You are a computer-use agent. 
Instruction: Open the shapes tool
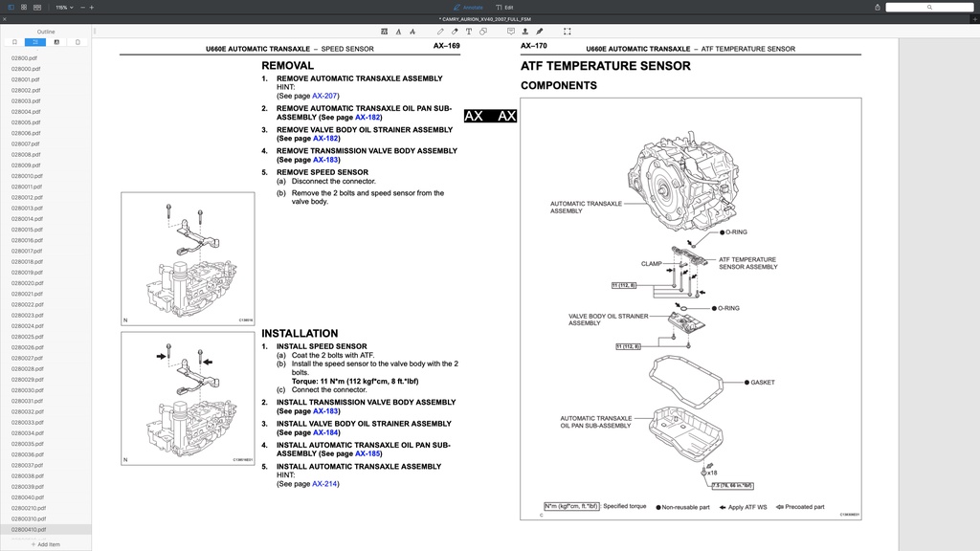[483, 32]
